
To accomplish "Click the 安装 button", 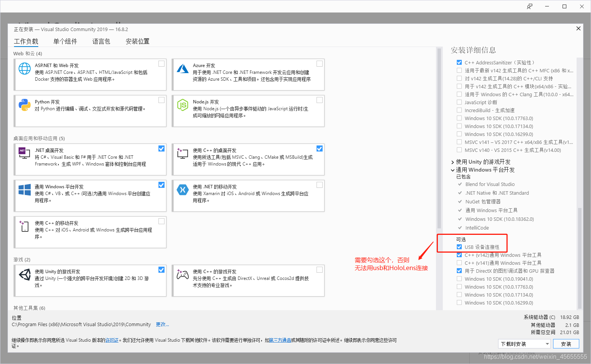I will [566, 344].
